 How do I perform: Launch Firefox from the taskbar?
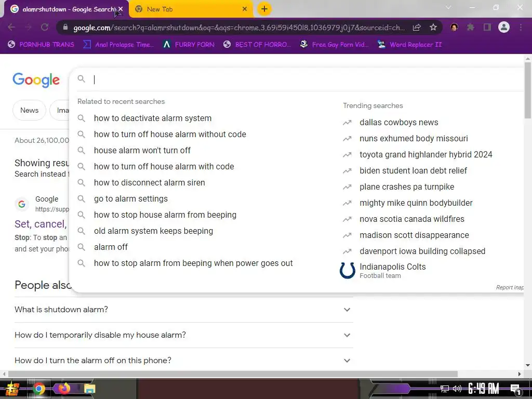pyautogui.click(x=63, y=388)
